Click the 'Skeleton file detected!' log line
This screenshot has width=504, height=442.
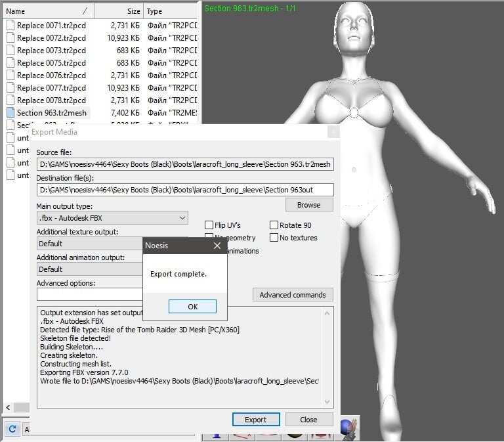[x=75, y=338]
